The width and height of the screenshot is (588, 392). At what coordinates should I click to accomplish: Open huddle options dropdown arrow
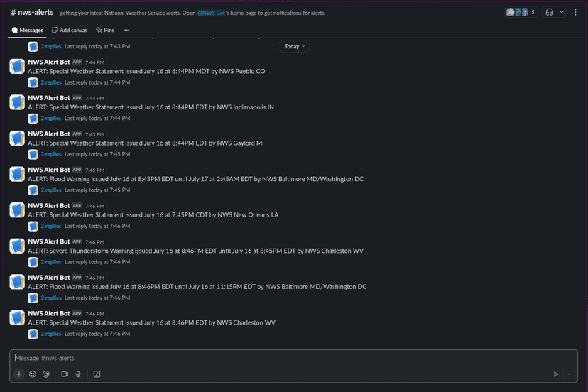click(562, 12)
